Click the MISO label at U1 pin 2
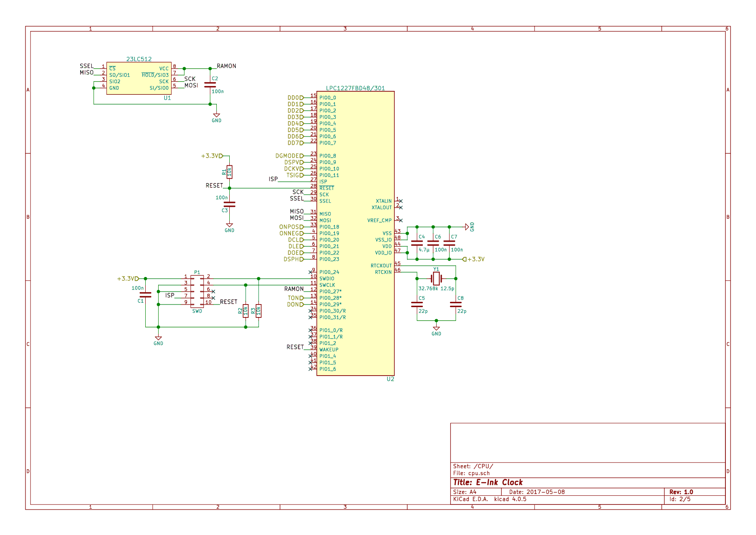This screenshot has width=756, height=535. (87, 72)
